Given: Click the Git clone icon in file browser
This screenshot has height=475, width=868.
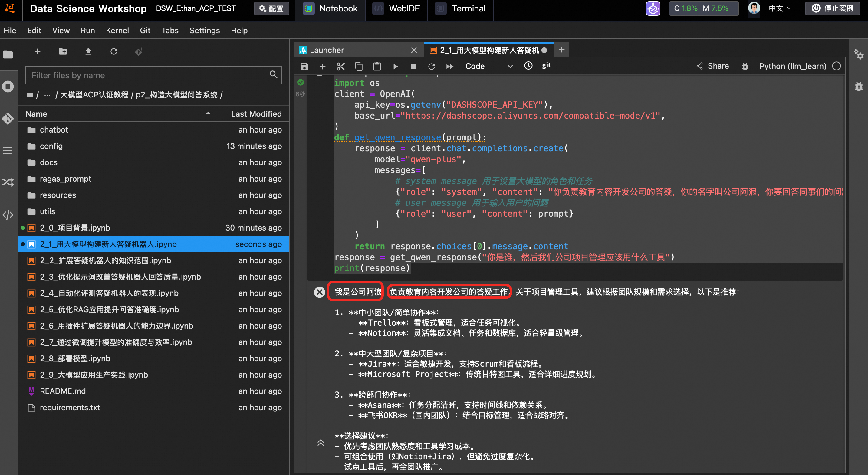Looking at the screenshot, I should [x=139, y=51].
